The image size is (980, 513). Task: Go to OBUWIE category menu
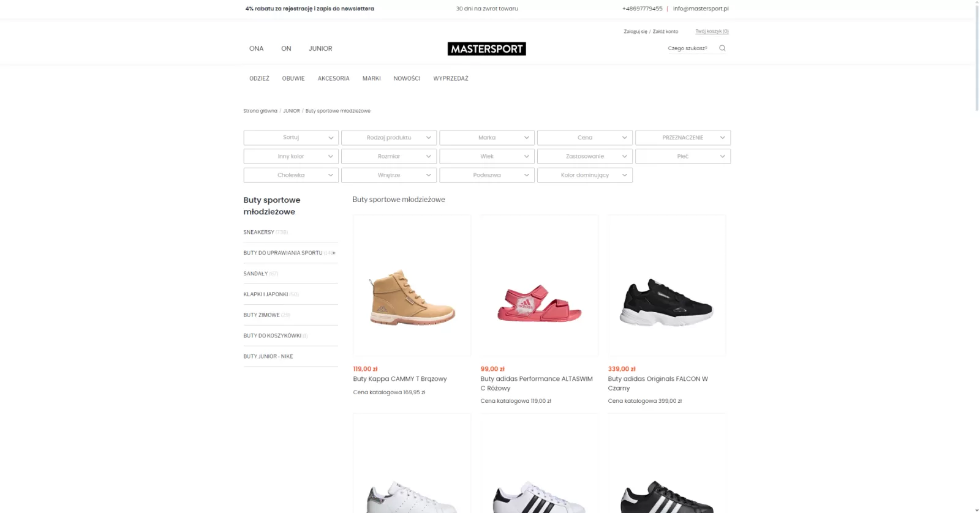pos(293,78)
